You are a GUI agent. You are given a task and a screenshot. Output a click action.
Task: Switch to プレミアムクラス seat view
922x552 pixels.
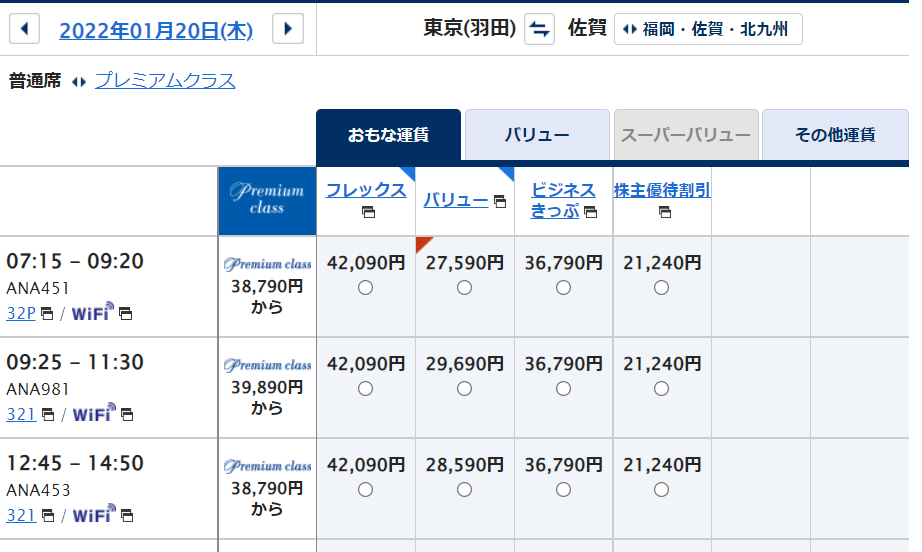coord(165,80)
